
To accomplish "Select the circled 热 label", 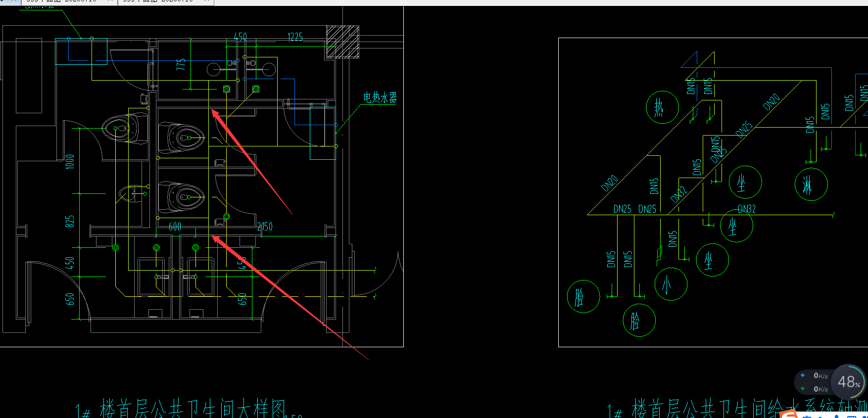I will (662, 107).
